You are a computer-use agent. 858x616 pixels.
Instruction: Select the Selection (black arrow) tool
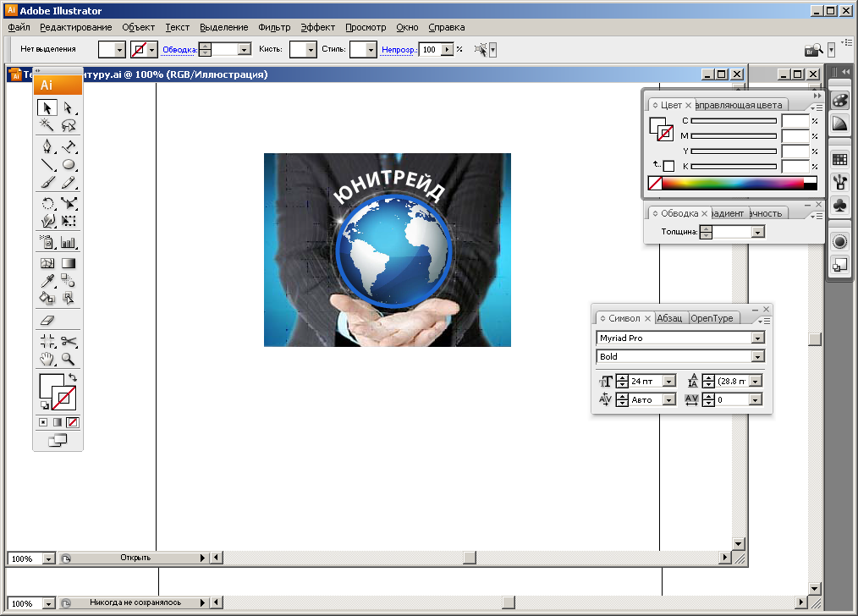(47, 107)
